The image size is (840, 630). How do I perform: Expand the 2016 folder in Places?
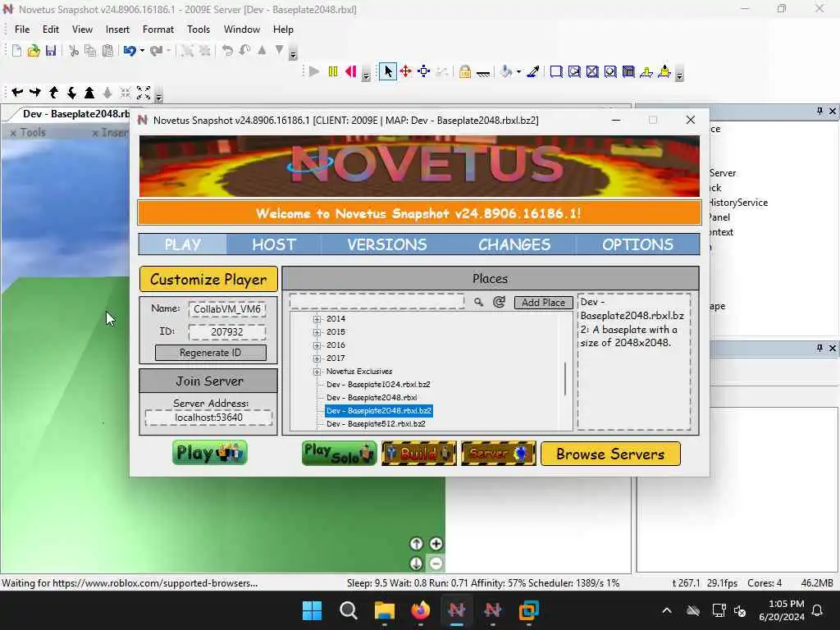tap(317, 345)
